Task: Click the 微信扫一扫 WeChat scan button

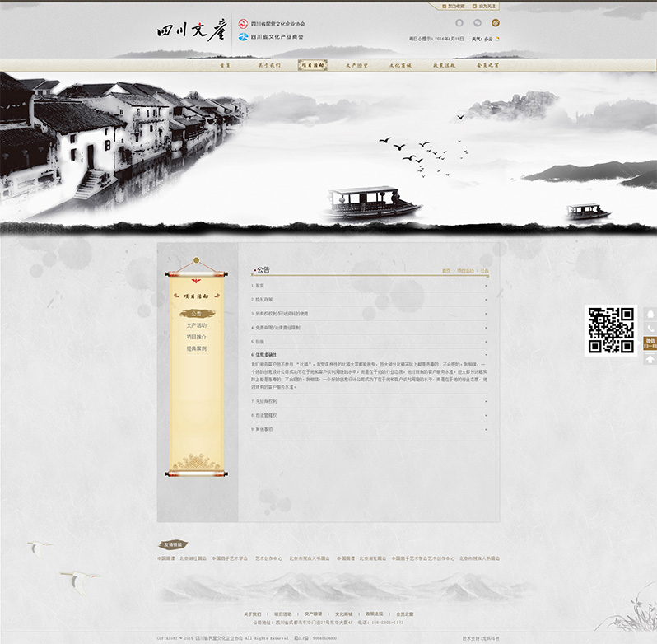Action: pyautogui.click(x=650, y=343)
